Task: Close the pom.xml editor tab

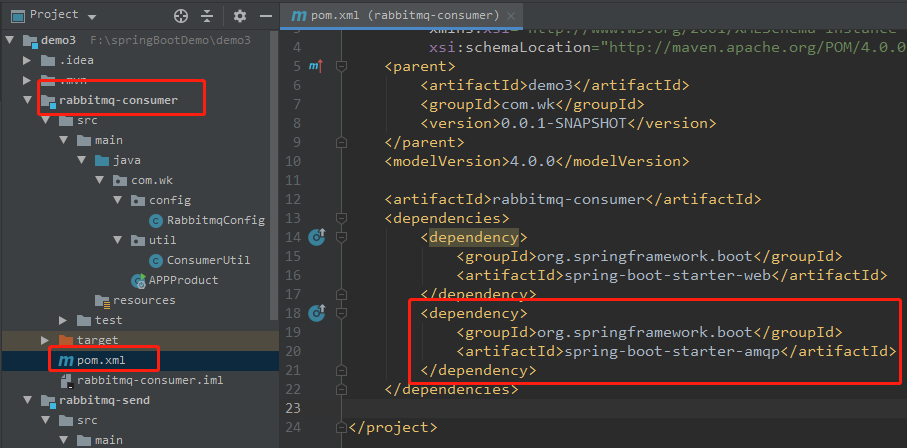Action: point(511,16)
